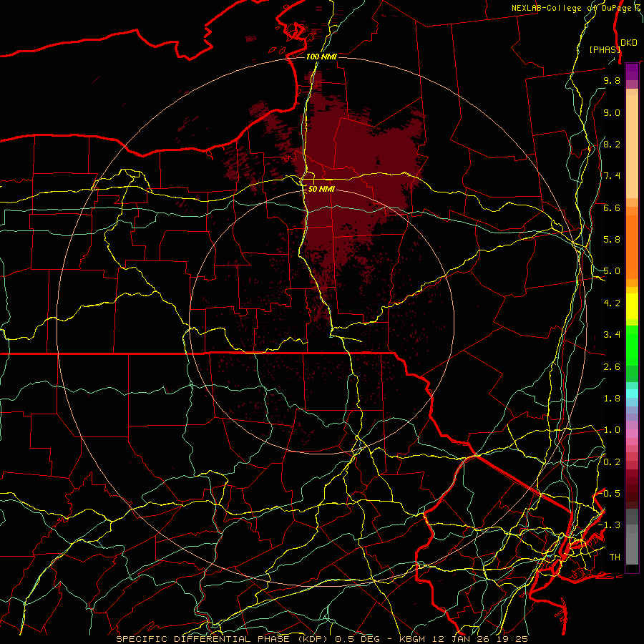
Task: Click the 100 NMI range ring label
Action: (x=321, y=57)
